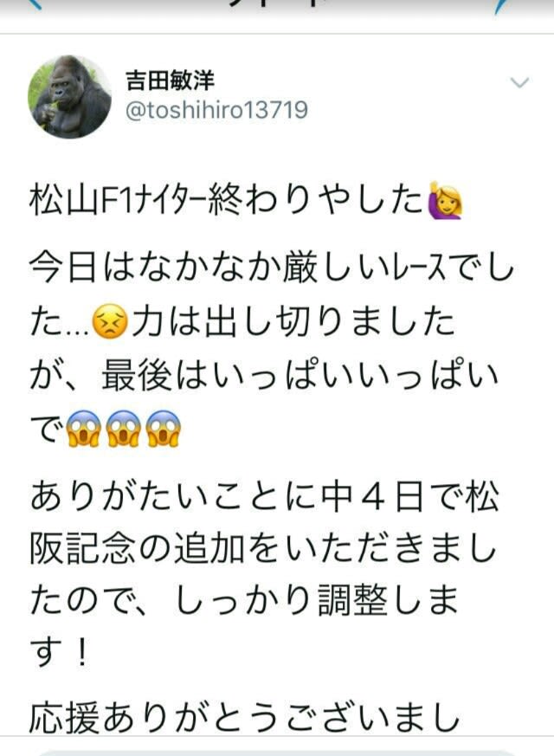Tap the tweet line starting 松山F1ナイター
554x756 pixels.
pos(246,199)
